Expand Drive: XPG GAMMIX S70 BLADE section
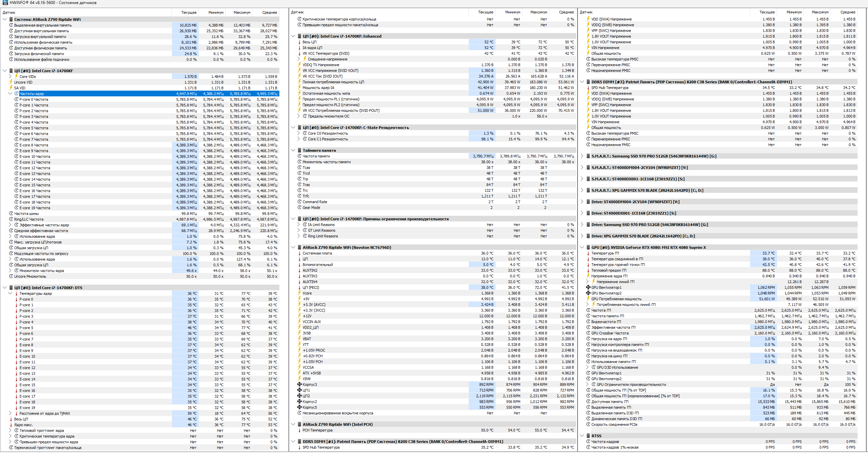The image size is (868, 453). (582, 236)
